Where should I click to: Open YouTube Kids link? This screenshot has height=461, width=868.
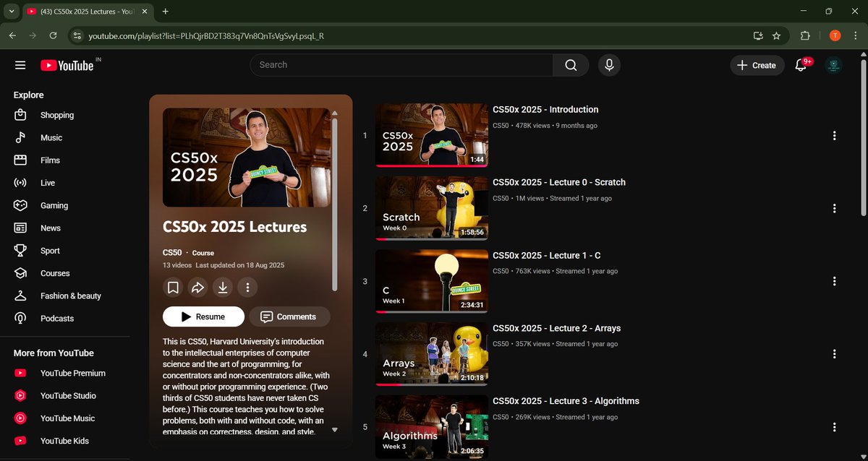click(65, 441)
